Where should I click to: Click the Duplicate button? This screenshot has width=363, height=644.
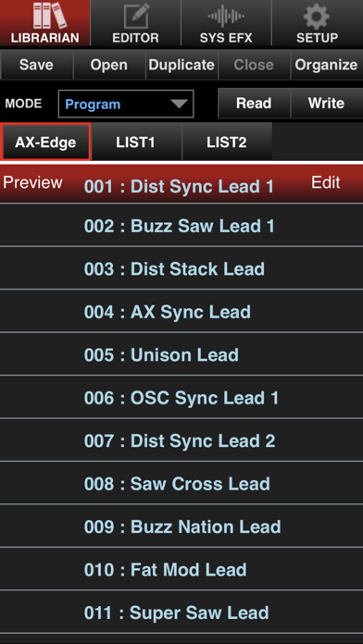pos(181,65)
